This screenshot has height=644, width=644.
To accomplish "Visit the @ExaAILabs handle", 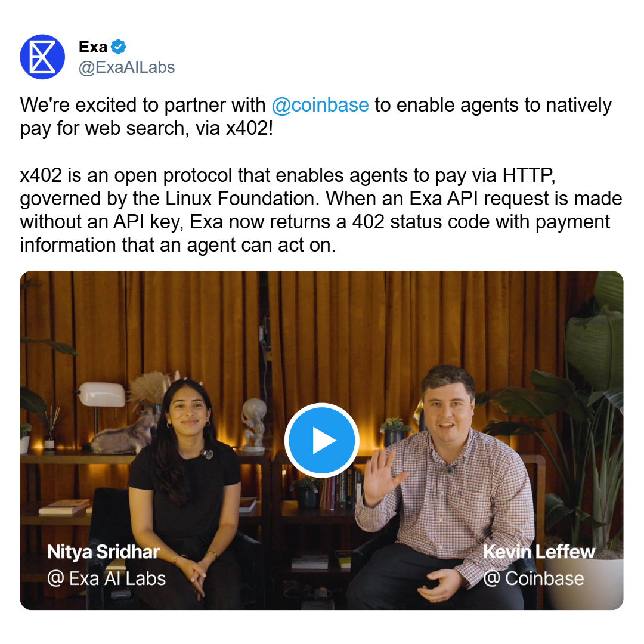I will (126, 67).
